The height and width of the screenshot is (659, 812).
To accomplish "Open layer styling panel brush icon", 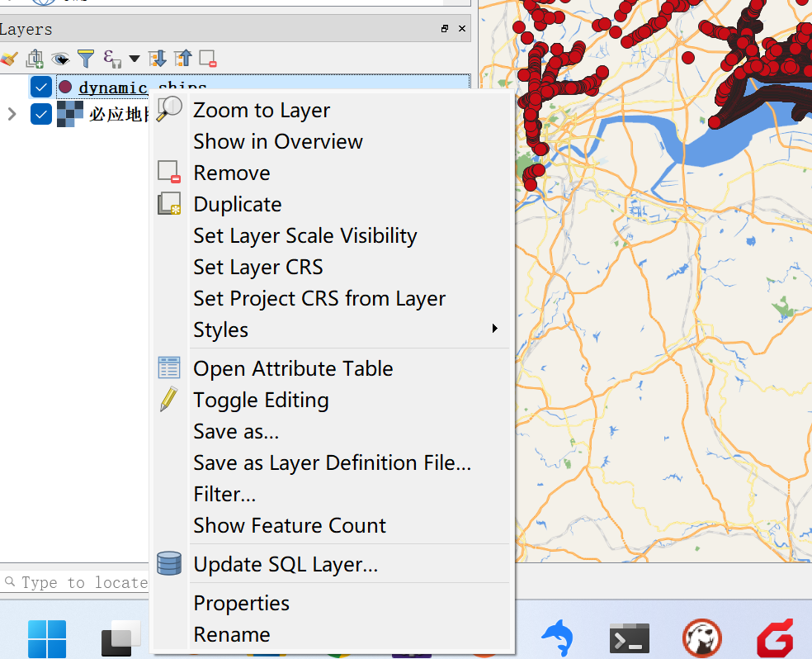I will coord(9,59).
